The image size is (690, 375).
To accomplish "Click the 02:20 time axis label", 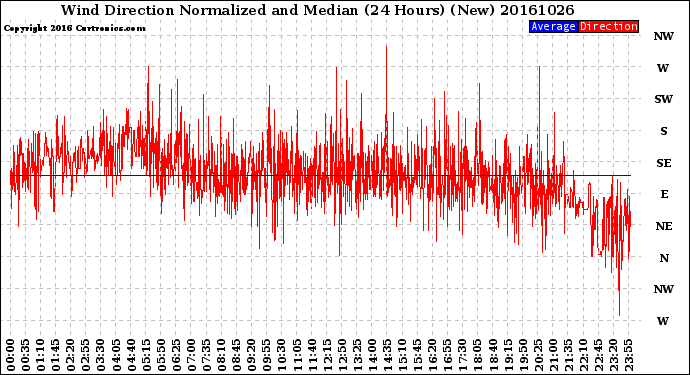I will click(x=71, y=355).
